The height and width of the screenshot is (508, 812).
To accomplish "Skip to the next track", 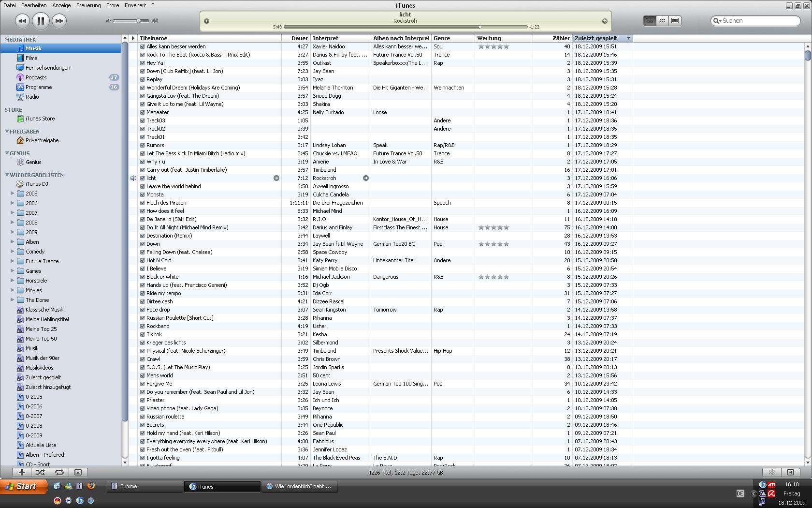I will click(59, 21).
